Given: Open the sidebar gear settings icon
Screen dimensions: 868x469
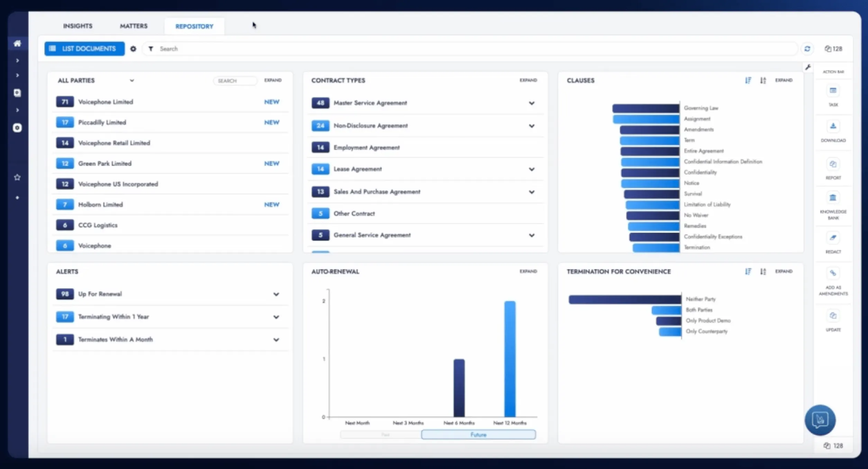Looking at the screenshot, I should (x=17, y=128).
